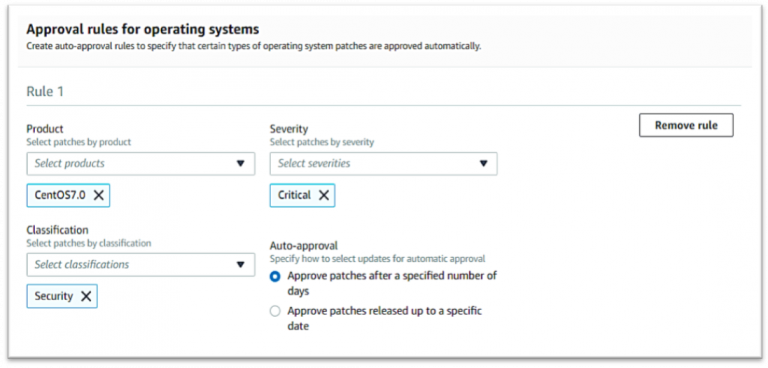Remove the Critical severity tag
Viewport: 768px width, 368px height.
(324, 195)
